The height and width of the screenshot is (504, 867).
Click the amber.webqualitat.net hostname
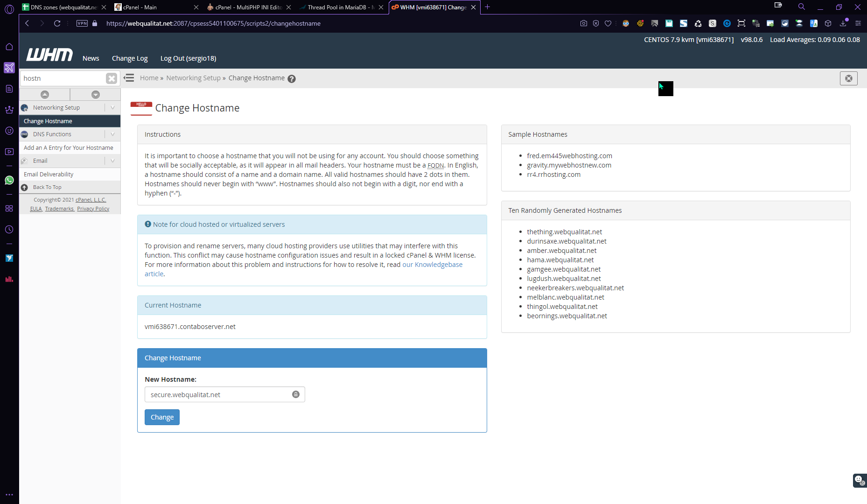(562, 251)
